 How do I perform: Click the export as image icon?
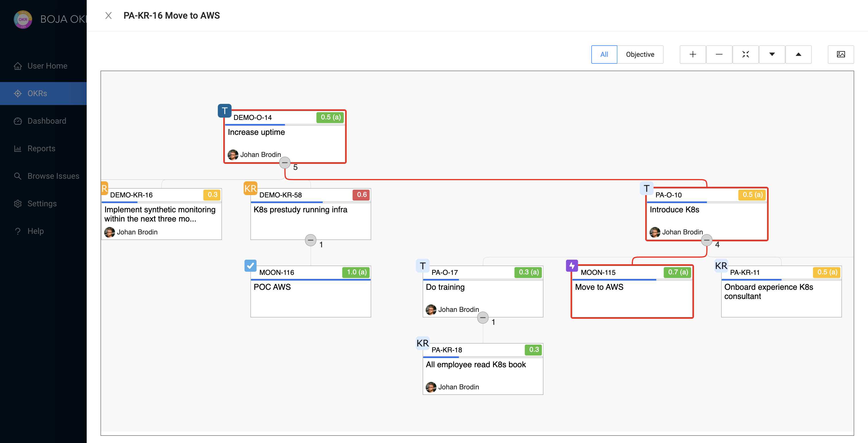[841, 54]
